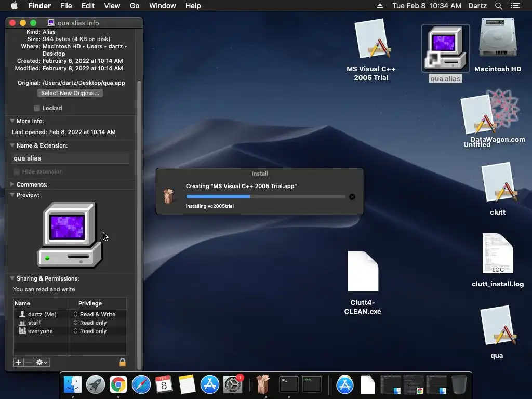The image size is (532, 399).
Task: Open the Finder menu
Action: point(39,6)
